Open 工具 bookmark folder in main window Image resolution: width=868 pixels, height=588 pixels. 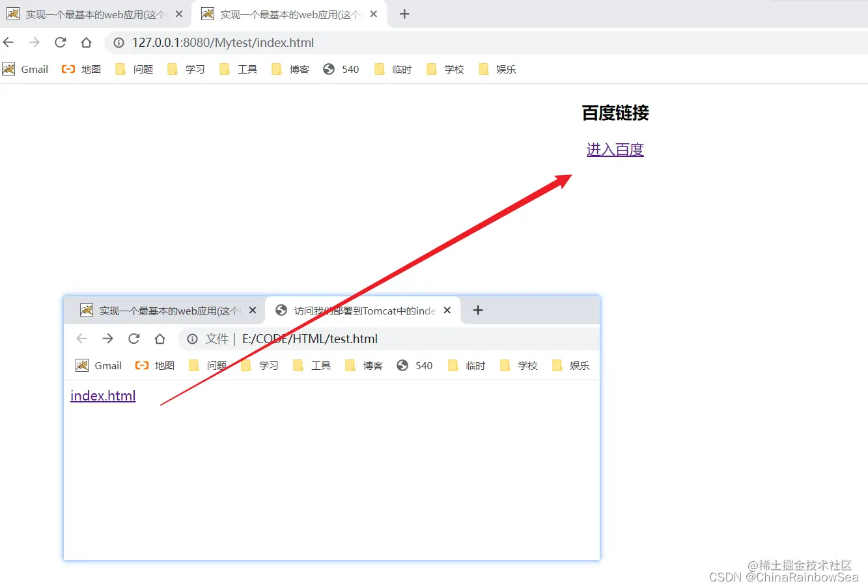click(x=238, y=69)
